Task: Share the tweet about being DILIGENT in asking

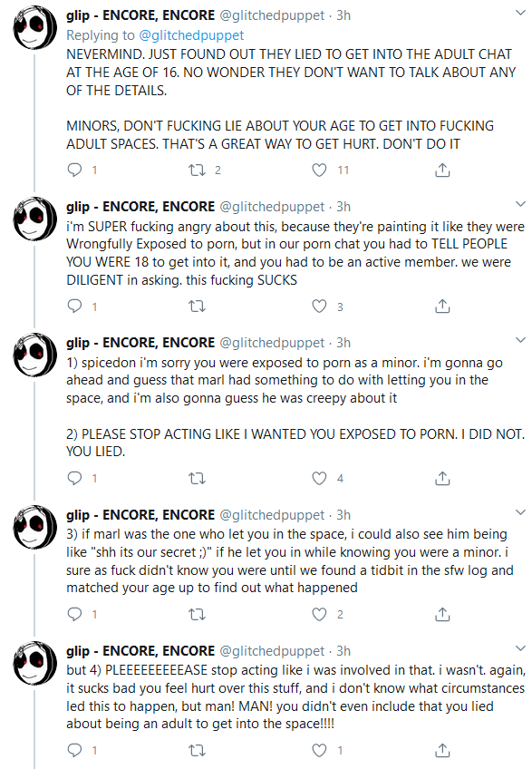Action: (442, 306)
